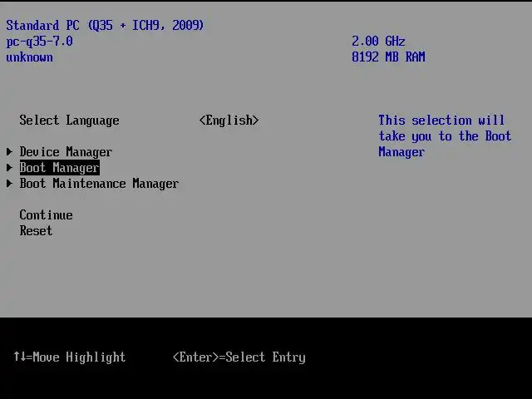Image resolution: width=532 pixels, height=399 pixels.
Task: Choose Continue to resume booting
Action: tap(46, 215)
